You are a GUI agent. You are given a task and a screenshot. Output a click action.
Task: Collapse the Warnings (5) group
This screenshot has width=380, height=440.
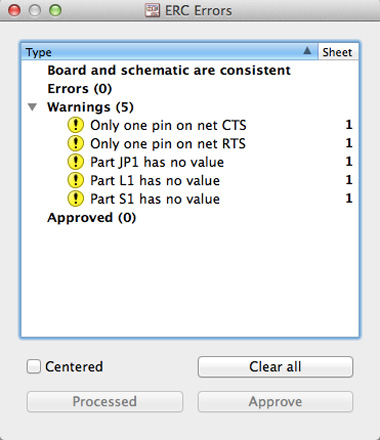[32, 107]
